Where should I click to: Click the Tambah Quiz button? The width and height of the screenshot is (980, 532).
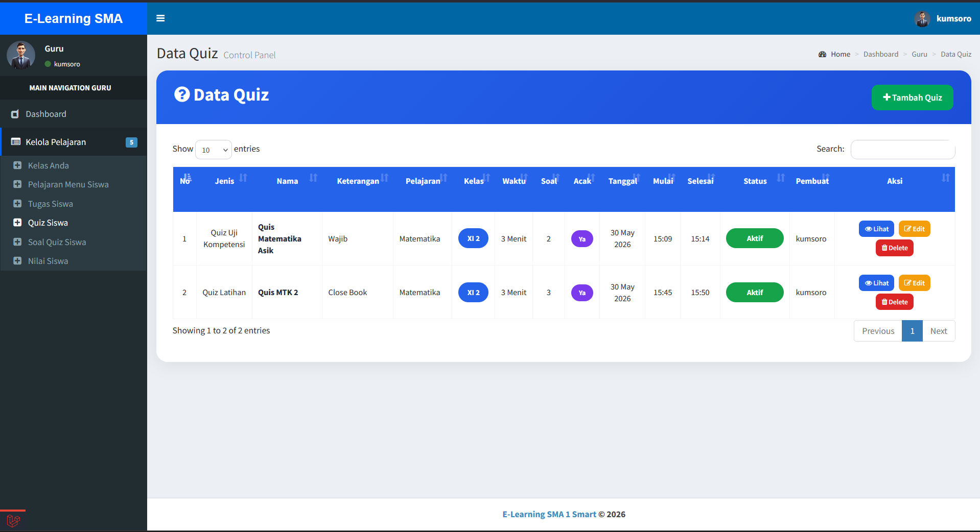click(912, 98)
